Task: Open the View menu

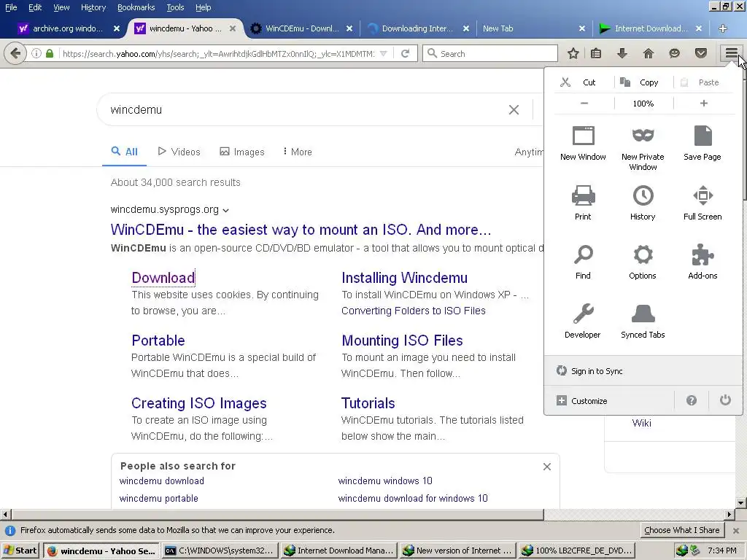Action: [61, 7]
